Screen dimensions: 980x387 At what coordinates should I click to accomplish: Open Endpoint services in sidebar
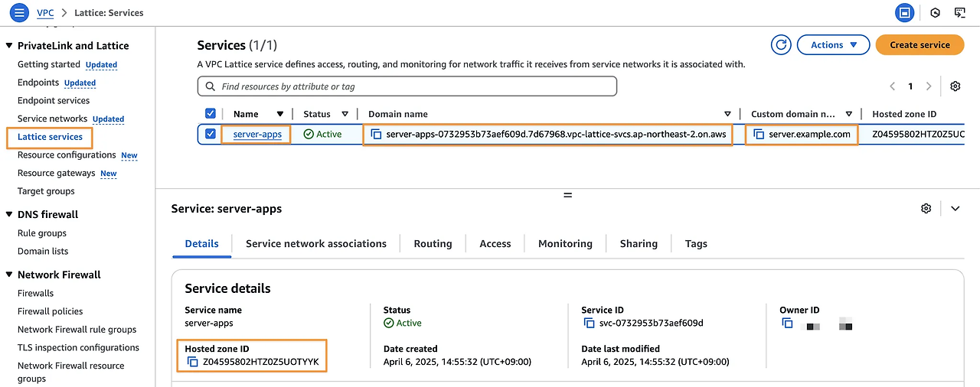(54, 101)
